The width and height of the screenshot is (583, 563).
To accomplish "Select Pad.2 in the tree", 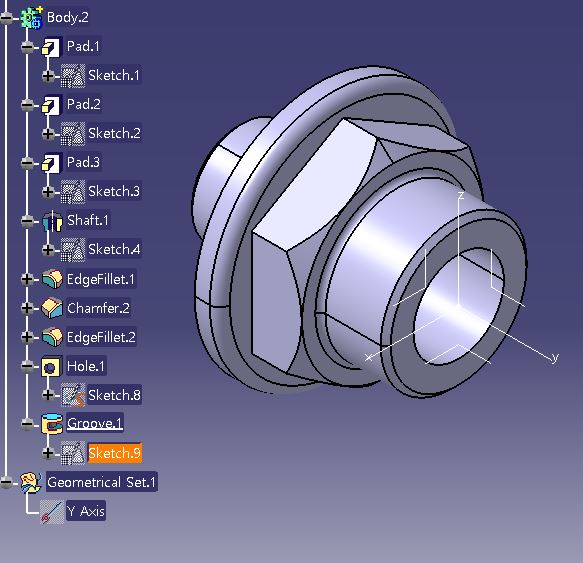I will [84, 104].
